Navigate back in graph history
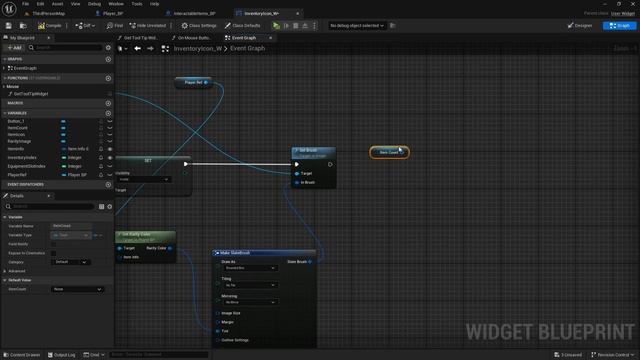This screenshot has height=360, width=640. pos(138,49)
